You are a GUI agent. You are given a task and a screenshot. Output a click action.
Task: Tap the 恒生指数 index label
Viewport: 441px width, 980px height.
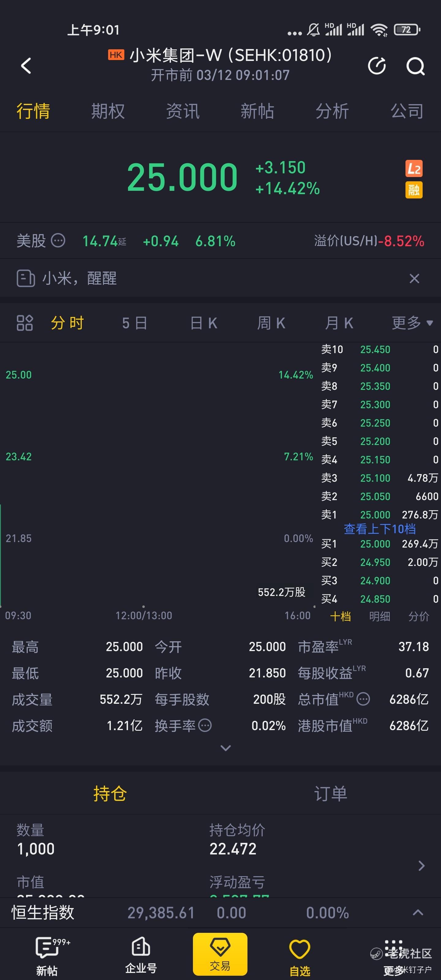pyautogui.click(x=43, y=912)
